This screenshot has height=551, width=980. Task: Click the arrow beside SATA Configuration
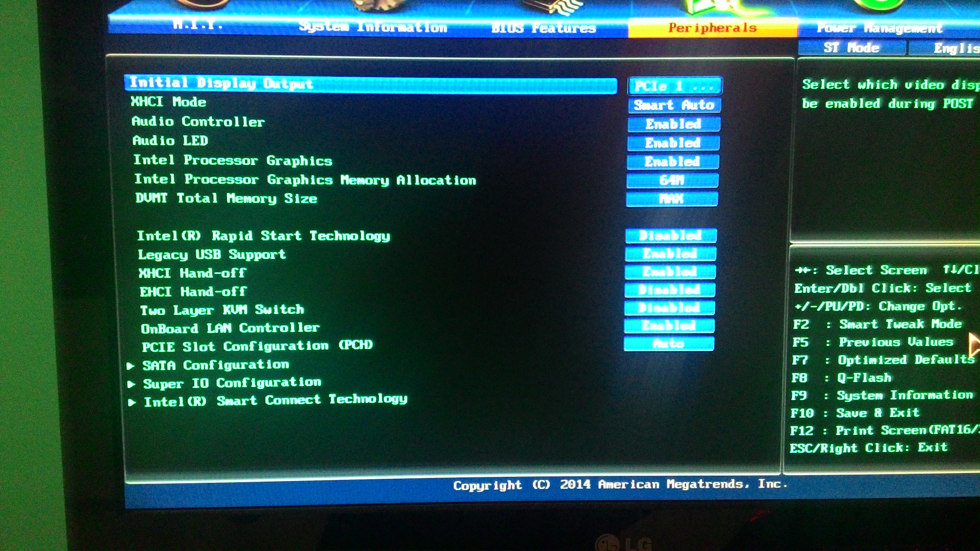(x=131, y=366)
